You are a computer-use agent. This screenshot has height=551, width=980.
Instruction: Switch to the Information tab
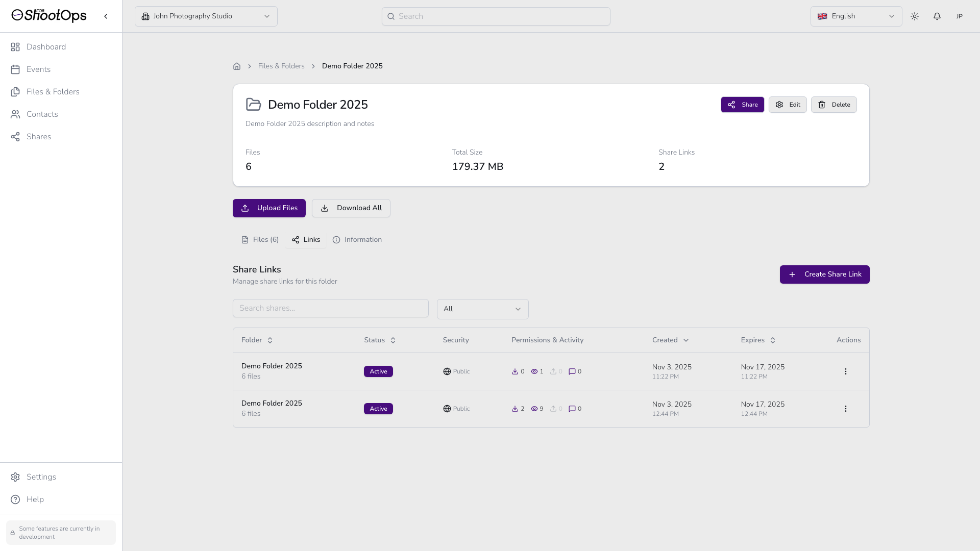(357, 240)
